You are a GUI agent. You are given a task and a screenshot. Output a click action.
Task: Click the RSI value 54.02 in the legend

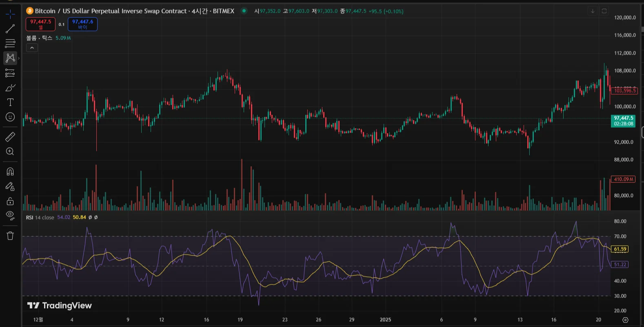[64, 218]
